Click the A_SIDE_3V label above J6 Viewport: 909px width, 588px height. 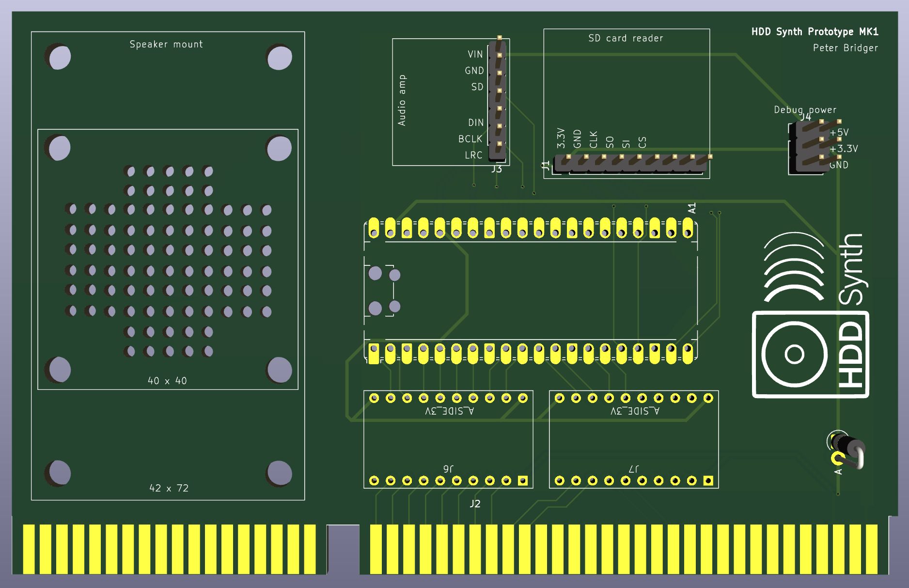[449, 411]
